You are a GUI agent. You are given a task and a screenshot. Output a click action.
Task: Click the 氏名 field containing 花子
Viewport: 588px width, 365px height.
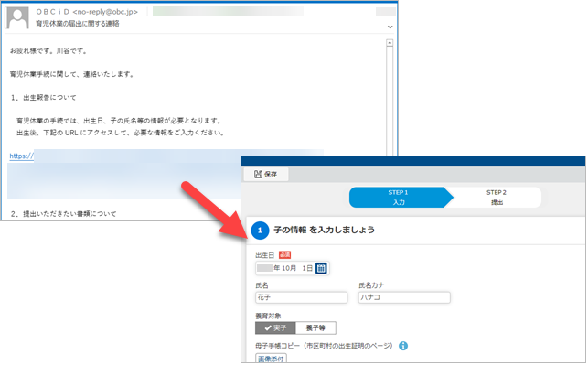click(x=302, y=297)
